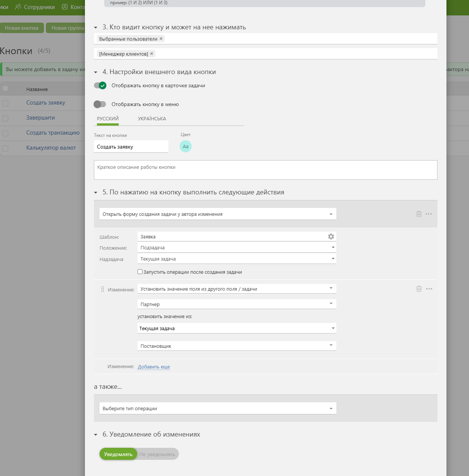
Task: Collapse section 5 button actions
Action: pos(96,193)
